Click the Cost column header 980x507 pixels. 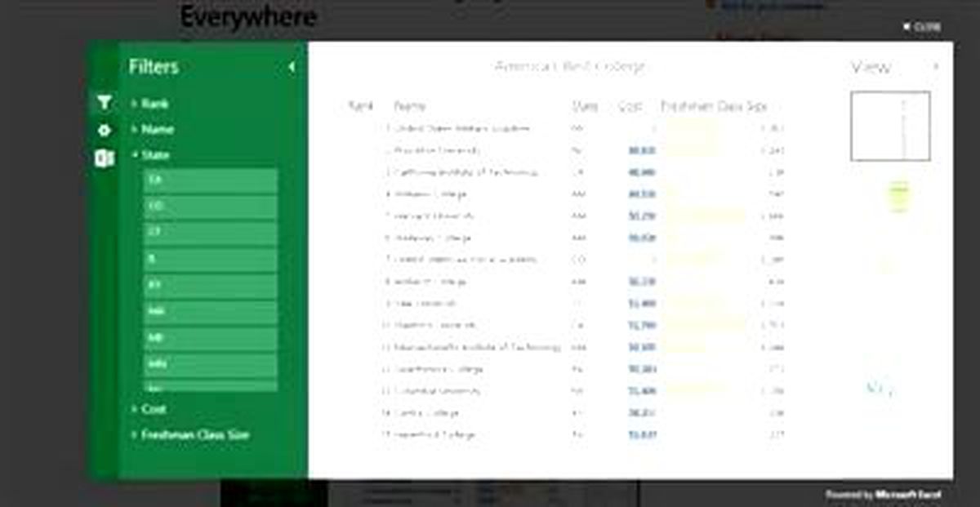(630, 106)
